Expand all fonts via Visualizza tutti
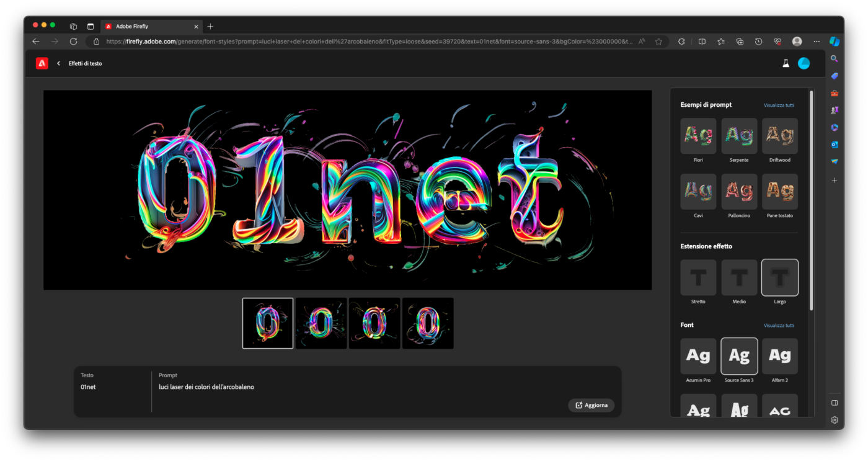The width and height of the screenshot is (868, 461). [x=779, y=326]
